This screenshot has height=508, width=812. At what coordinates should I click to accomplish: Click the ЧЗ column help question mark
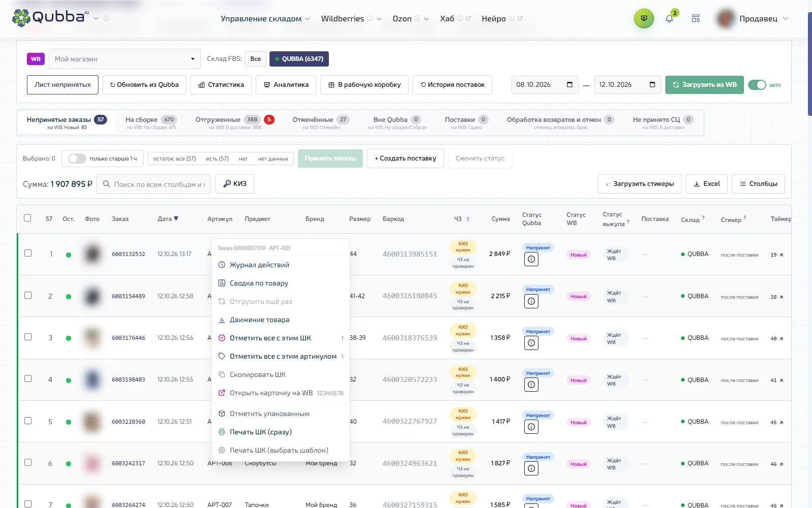pos(468,219)
